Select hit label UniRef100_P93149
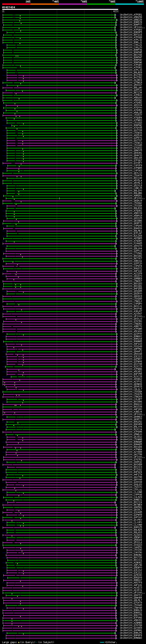 131,347
